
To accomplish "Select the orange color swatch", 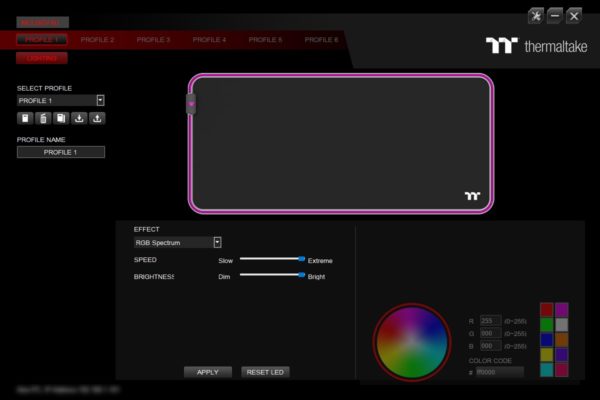I will [x=561, y=340].
